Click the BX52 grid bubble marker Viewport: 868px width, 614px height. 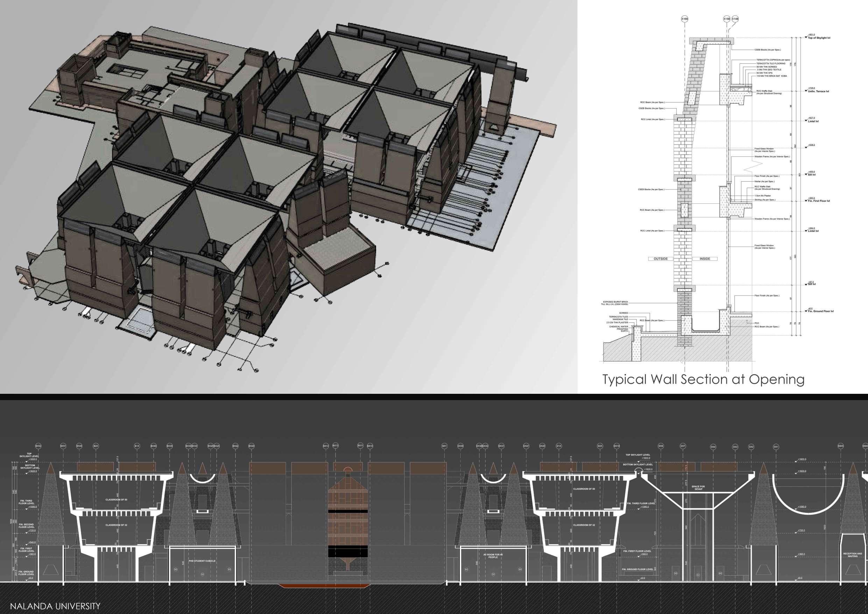coord(38,446)
